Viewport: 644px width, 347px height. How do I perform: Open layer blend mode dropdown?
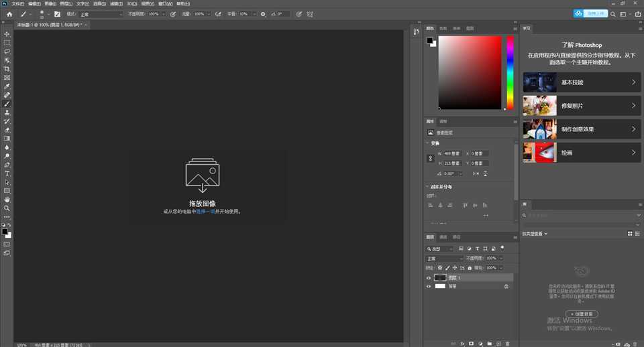point(444,259)
